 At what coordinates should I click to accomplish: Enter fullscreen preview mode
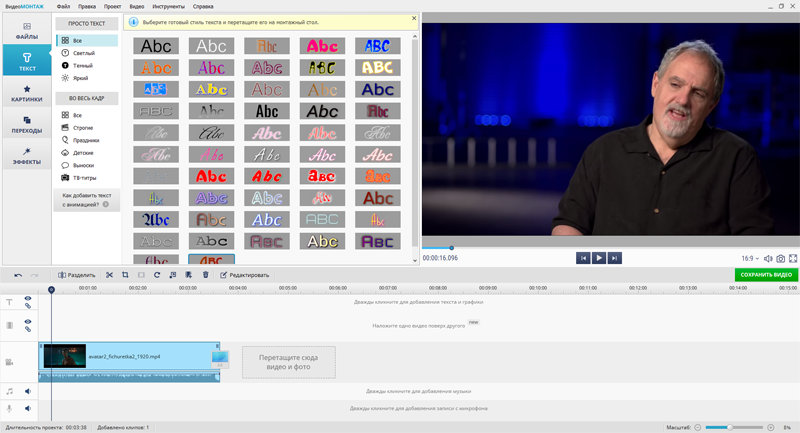point(793,258)
